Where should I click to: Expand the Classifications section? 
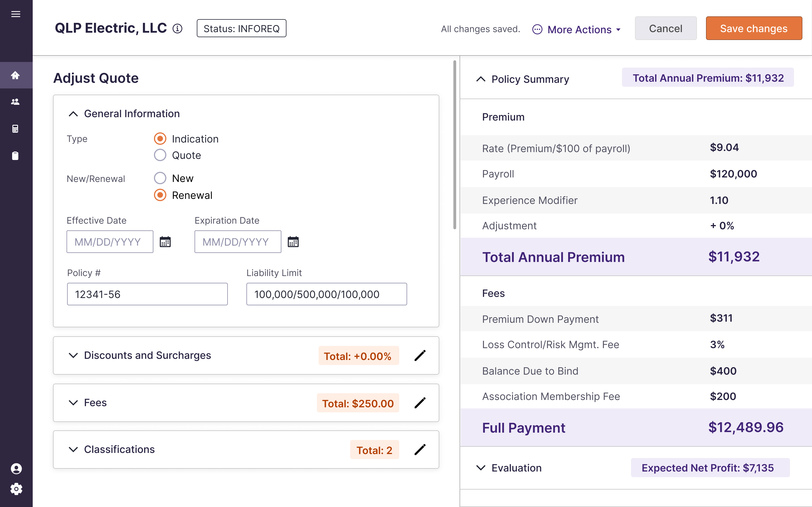click(73, 449)
